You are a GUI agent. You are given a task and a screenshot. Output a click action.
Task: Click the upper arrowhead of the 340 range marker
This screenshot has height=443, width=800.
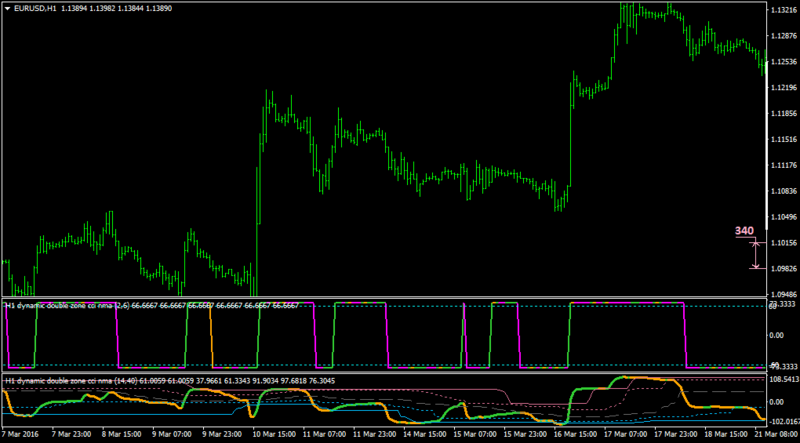pos(756,245)
